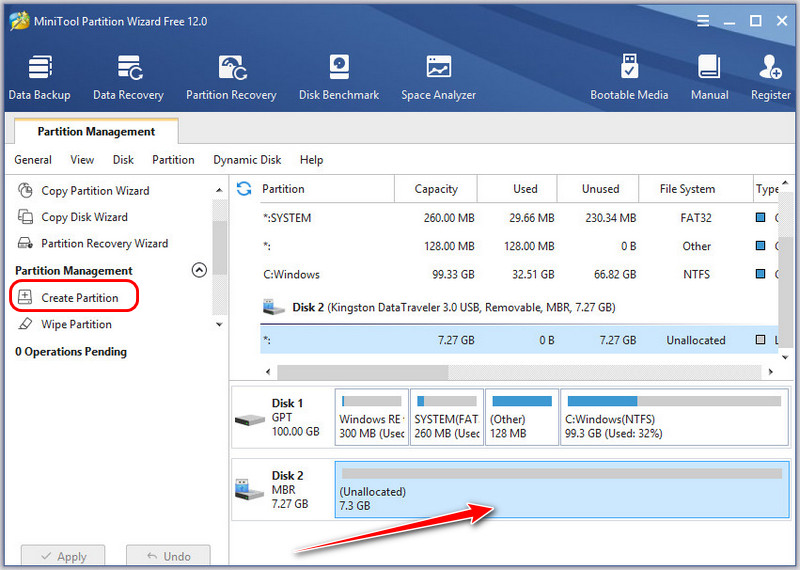Select the *:SYSTEM partition row
The width and height of the screenshot is (800, 570).
click(x=519, y=218)
